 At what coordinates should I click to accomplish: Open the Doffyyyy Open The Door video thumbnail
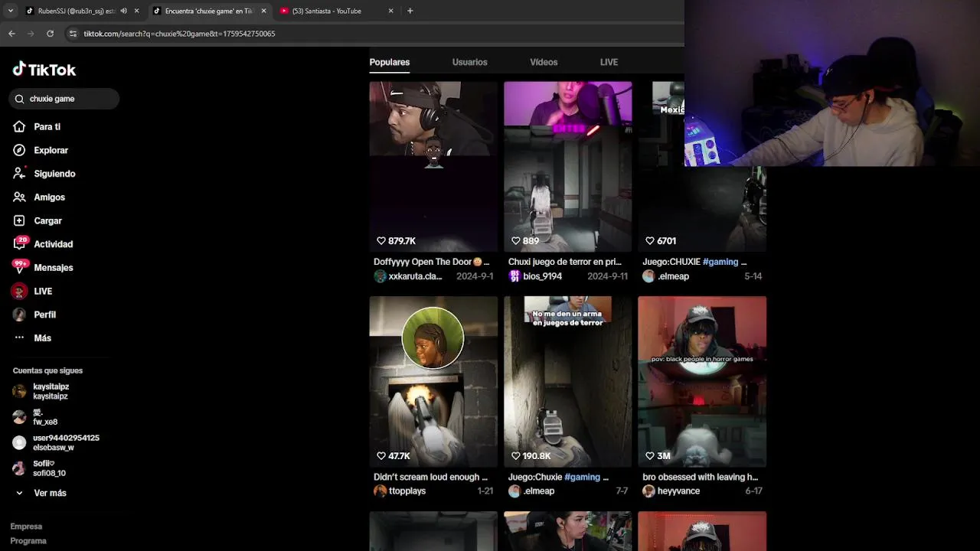pyautogui.click(x=433, y=166)
